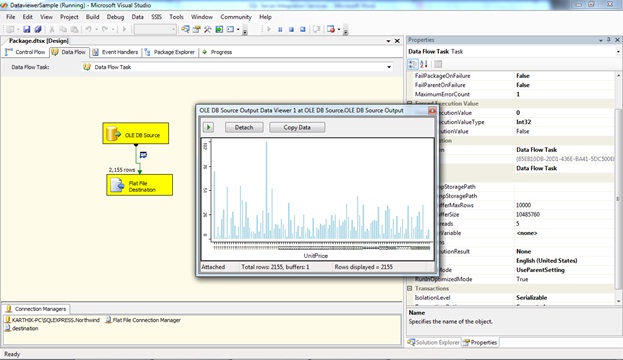The image size is (623, 360).
Task: Click the MaximumErrorCount value 1
Action: tap(518, 94)
